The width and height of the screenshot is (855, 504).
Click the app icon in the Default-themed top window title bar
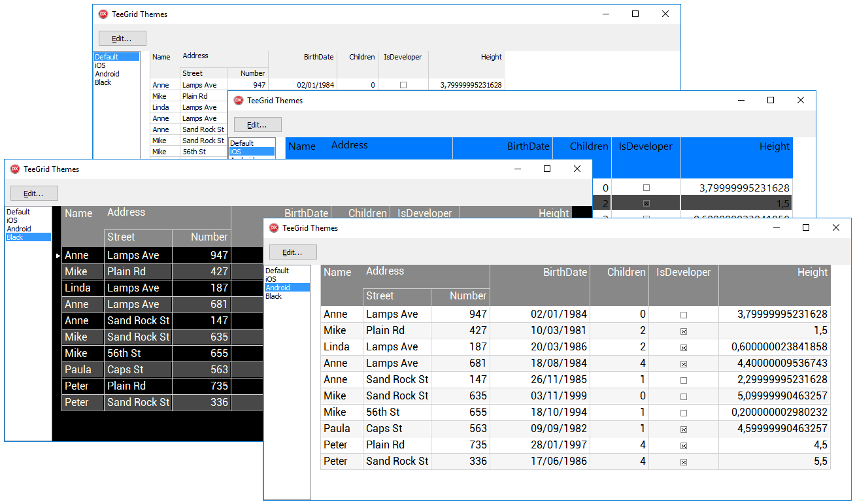(x=103, y=14)
